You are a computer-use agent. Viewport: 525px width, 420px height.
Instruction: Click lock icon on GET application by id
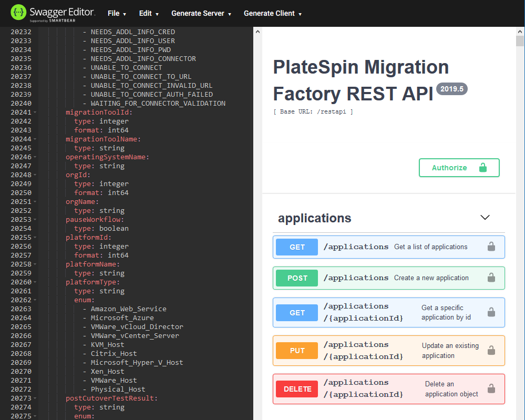coord(491,312)
